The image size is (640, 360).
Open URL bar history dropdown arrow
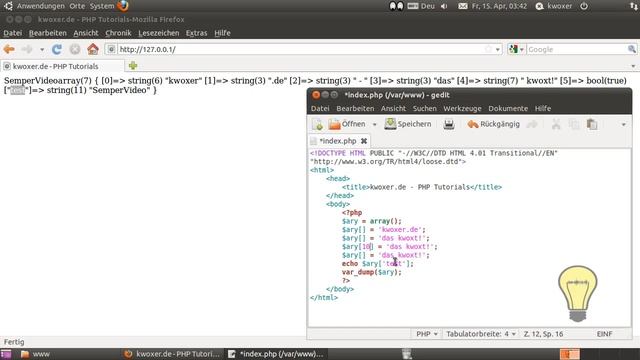(x=498, y=50)
